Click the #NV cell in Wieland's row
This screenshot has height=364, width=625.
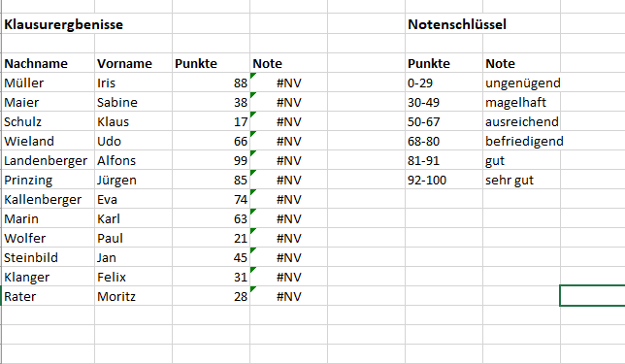click(x=288, y=141)
